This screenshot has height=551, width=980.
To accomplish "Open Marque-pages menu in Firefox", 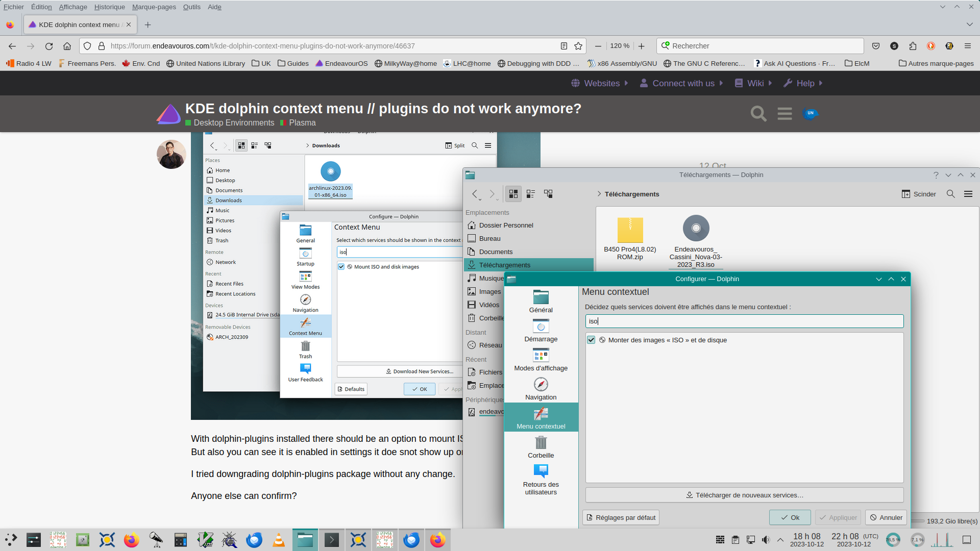I will pos(154,7).
